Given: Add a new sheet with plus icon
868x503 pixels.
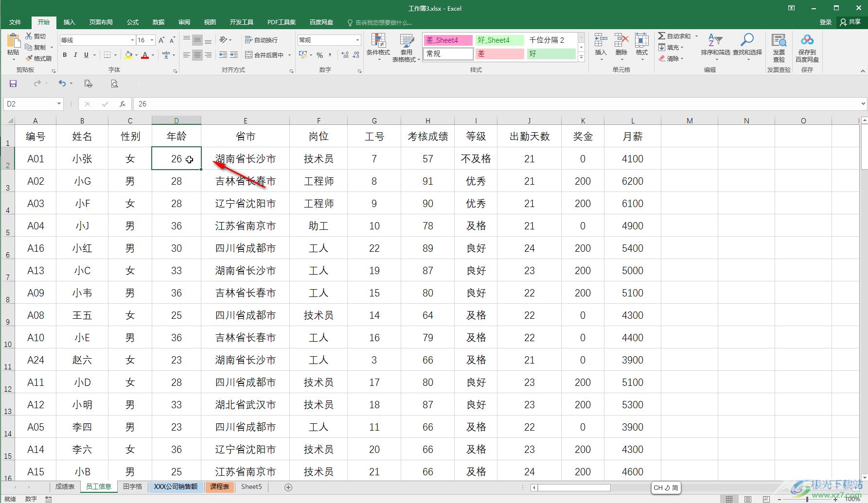Looking at the screenshot, I should [x=288, y=487].
